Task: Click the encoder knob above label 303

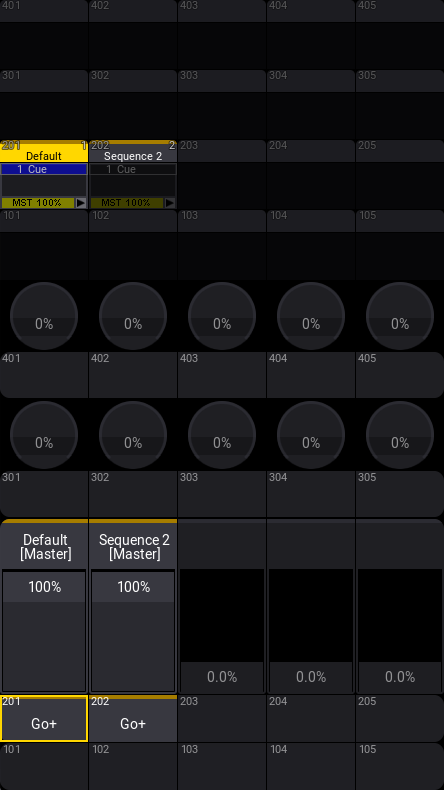Action: click(222, 435)
